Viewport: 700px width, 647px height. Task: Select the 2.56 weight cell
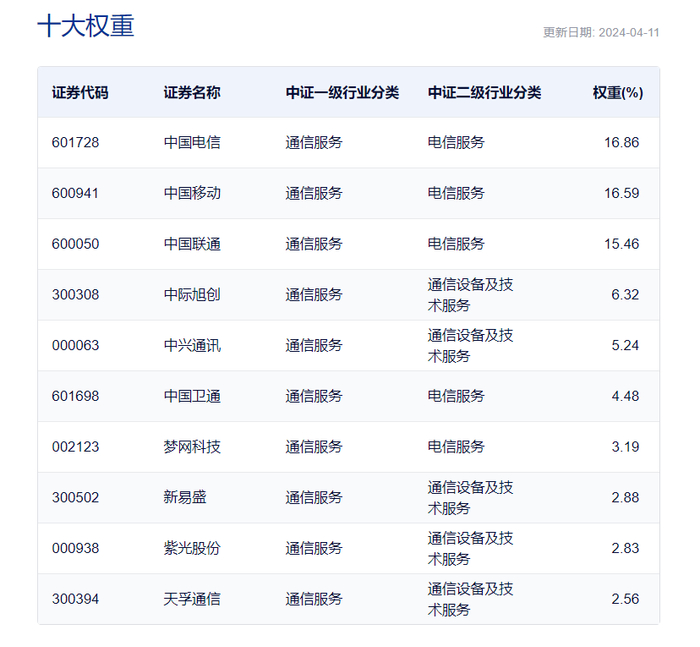click(625, 599)
